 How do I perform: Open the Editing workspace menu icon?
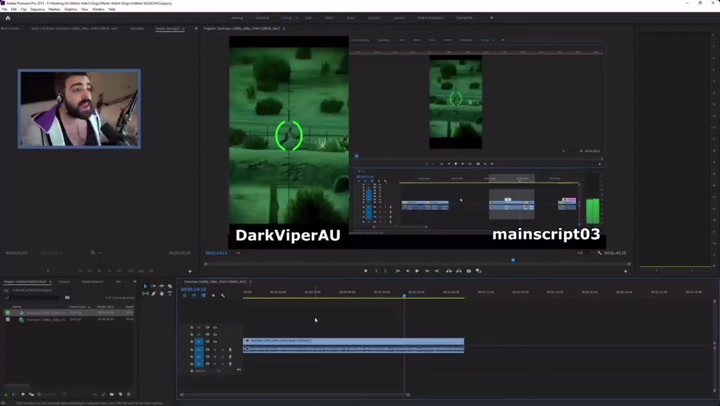click(297, 18)
